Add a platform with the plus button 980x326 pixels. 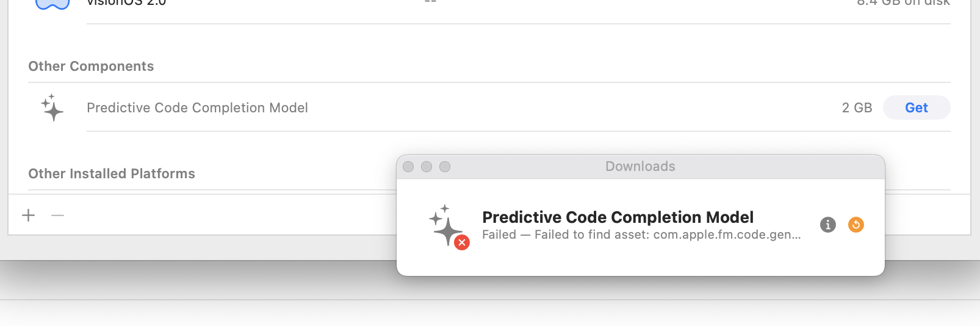28,215
